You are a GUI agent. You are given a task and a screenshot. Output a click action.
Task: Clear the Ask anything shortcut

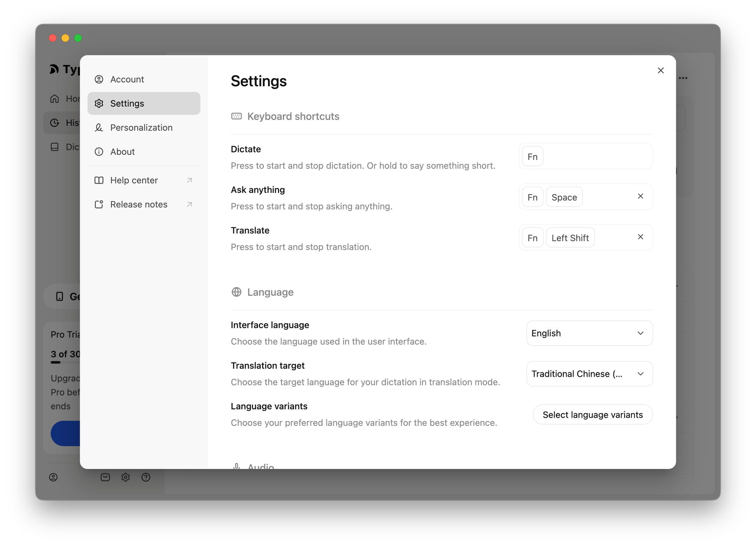(x=640, y=196)
